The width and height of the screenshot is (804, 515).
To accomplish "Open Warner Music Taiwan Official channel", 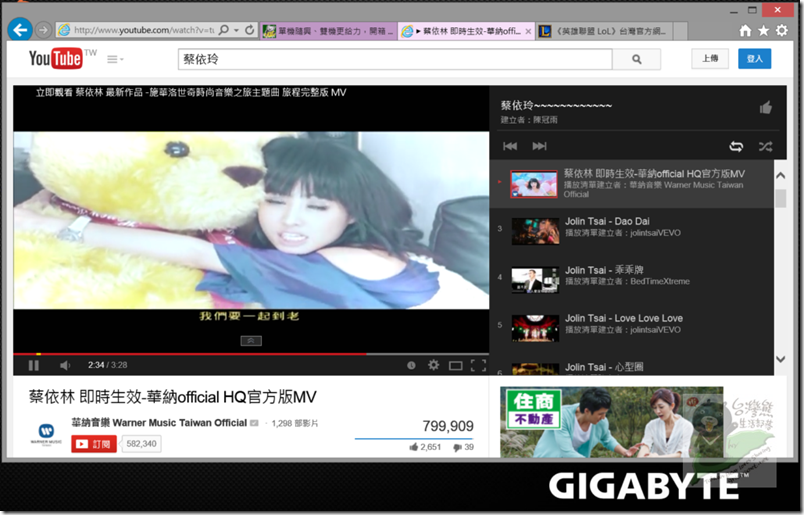I will pos(159,423).
